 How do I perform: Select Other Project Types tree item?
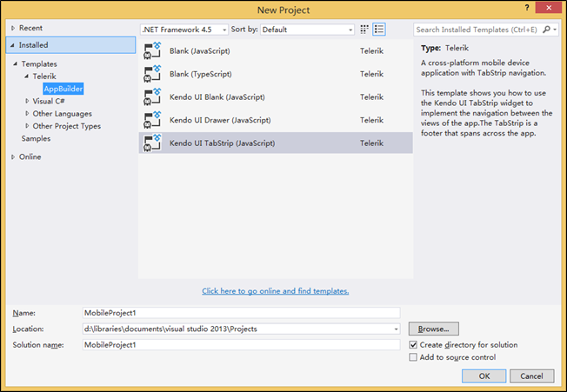coord(67,126)
